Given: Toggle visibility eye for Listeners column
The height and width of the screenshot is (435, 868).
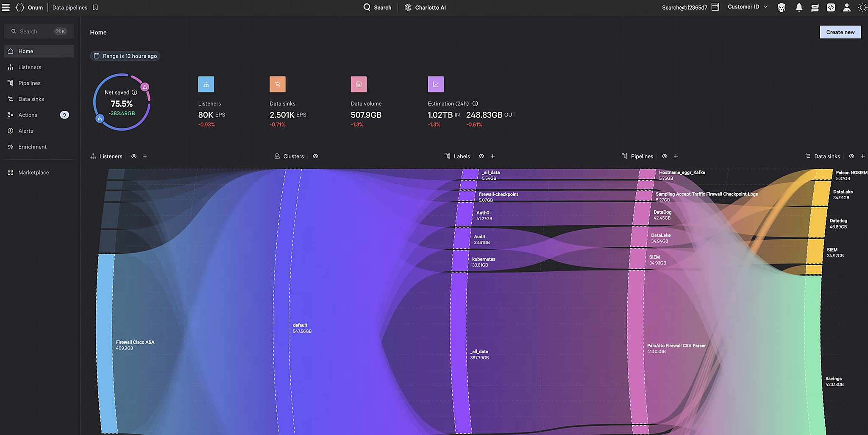Looking at the screenshot, I should tap(134, 156).
